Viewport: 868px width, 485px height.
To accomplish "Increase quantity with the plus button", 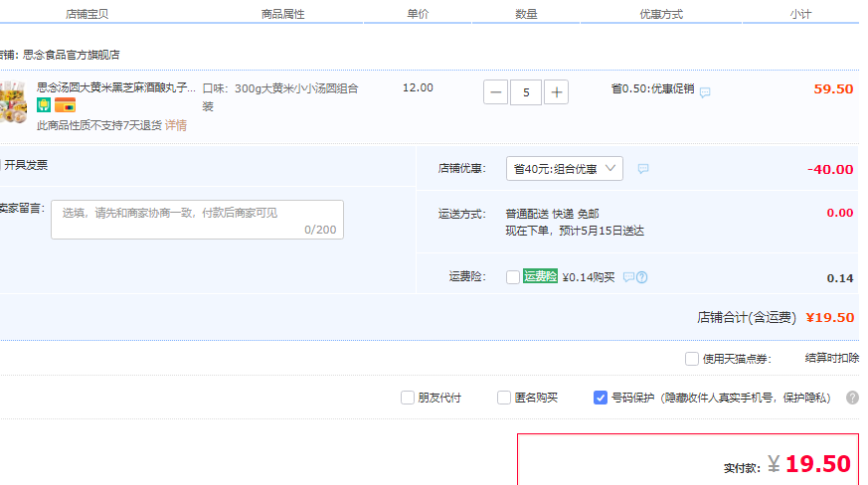I will click(557, 92).
